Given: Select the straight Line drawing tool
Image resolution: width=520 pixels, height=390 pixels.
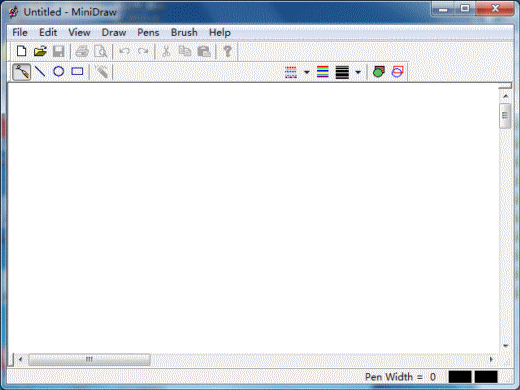Looking at the screenshot, I should [x=40, y=71].
